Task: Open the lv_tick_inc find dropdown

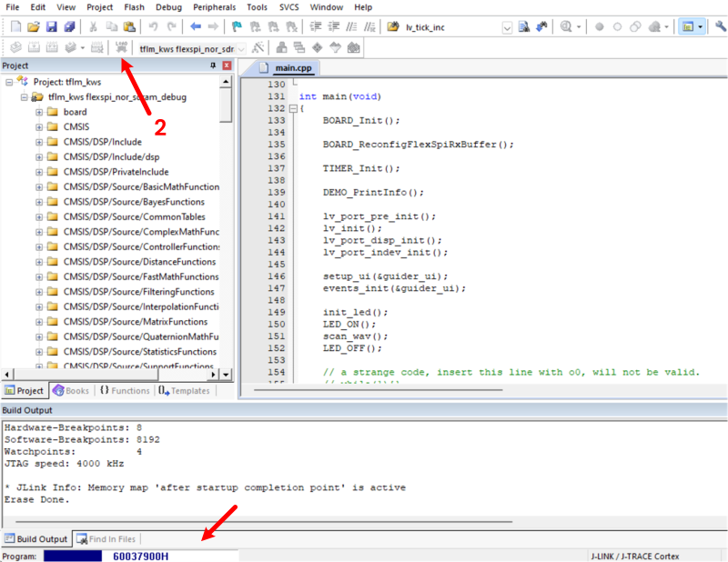Action: 507,27
